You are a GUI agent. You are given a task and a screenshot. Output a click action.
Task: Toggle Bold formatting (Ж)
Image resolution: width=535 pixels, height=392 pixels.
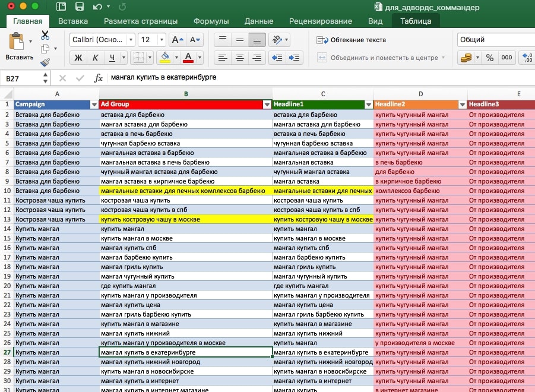(x=78, y=58)
